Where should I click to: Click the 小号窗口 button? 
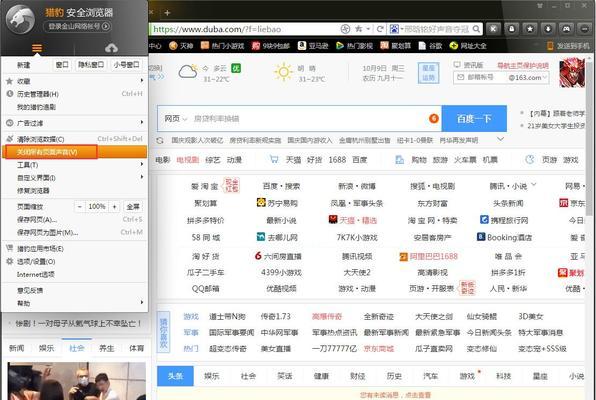(x=126, y=65)
